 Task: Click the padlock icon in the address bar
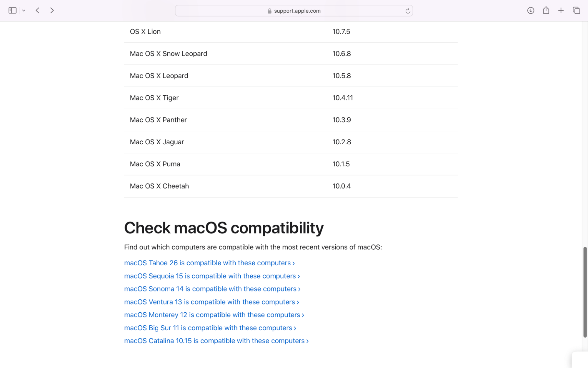269,11
